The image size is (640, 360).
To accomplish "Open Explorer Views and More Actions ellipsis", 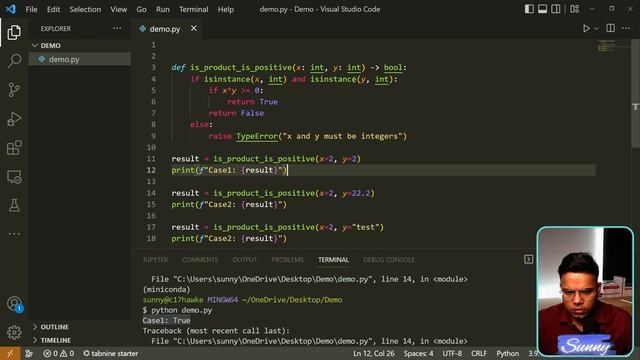I will click(x=117, y=28).
